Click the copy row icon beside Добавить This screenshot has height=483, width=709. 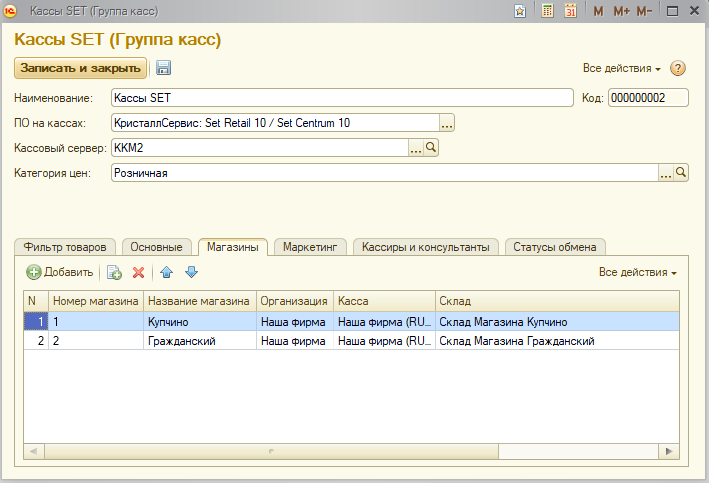click(114, 272)
